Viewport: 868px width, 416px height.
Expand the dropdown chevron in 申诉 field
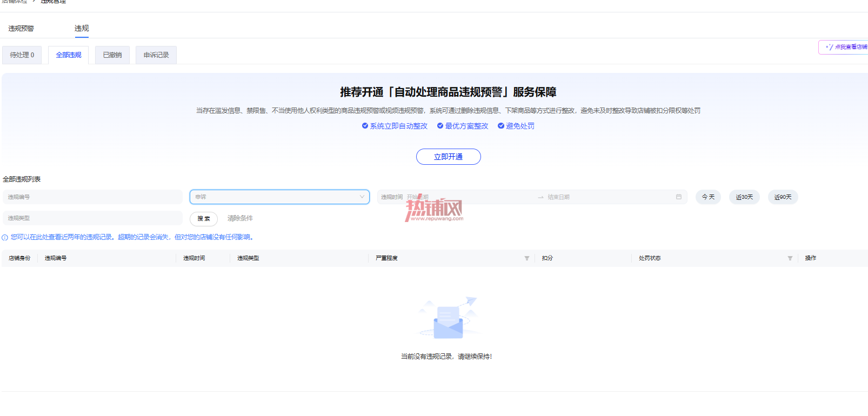pyautogui.click(x=362, y=197)
